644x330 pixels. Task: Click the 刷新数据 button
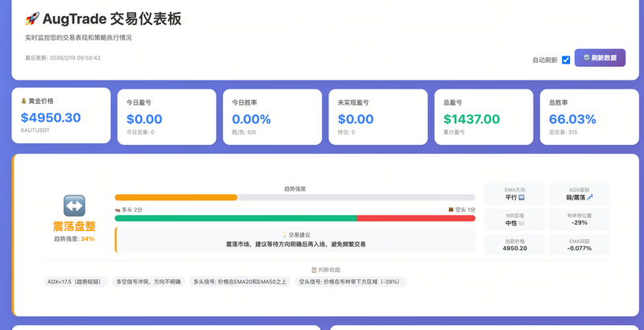pos(600,58)
